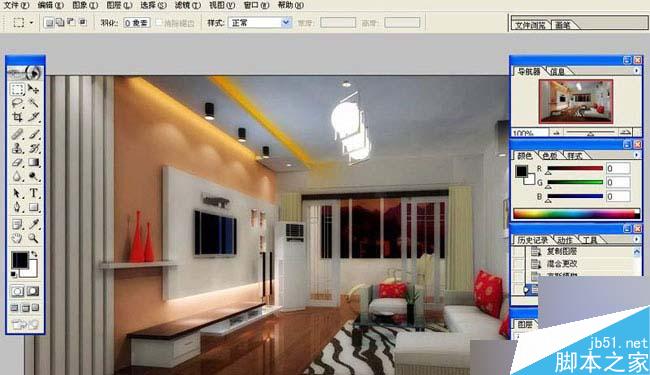Reset to default foreground and background colors
Viewport: 650px width, 375px height.
(x=14, y=274)
